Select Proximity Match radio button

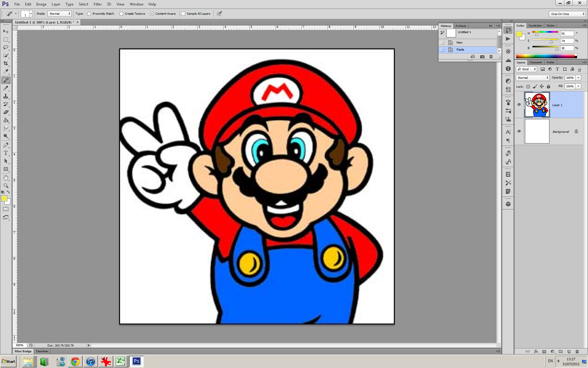pos(89,14)
